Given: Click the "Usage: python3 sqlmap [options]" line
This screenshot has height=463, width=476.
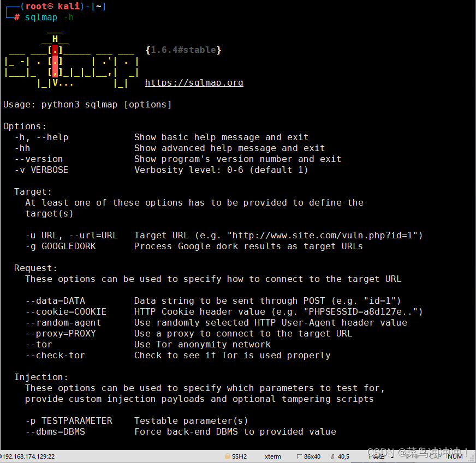Looking at the screenshot, I should (x=87, y=105).
